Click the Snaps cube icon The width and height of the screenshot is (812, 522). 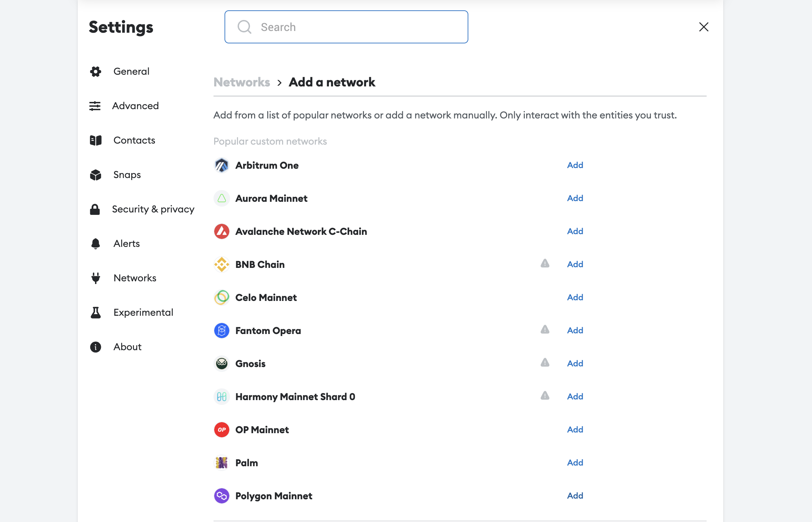(95, 175)
